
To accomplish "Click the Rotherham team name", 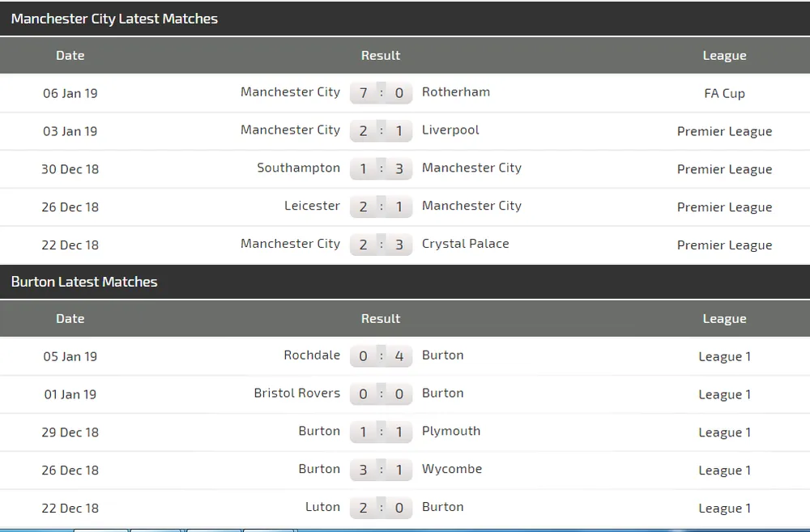I will click(455, 92).
